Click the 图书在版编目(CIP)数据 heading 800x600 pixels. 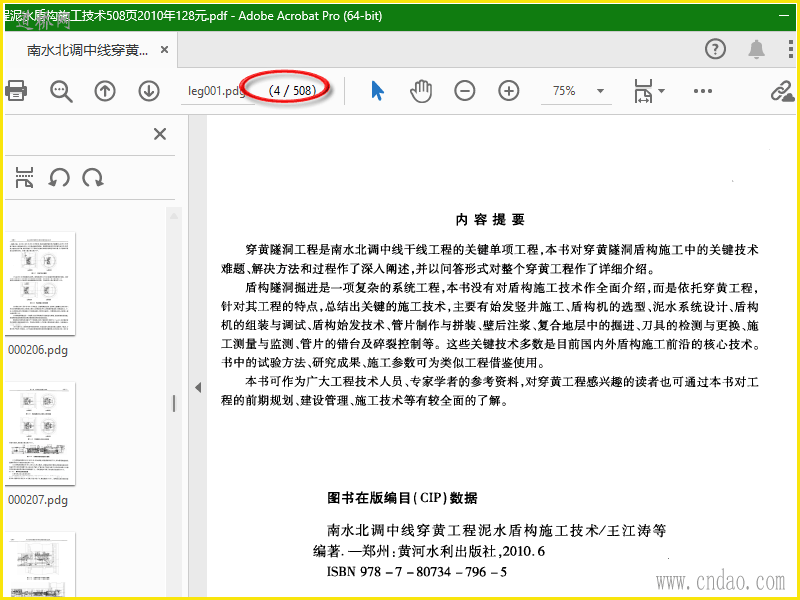pos(403,498)
